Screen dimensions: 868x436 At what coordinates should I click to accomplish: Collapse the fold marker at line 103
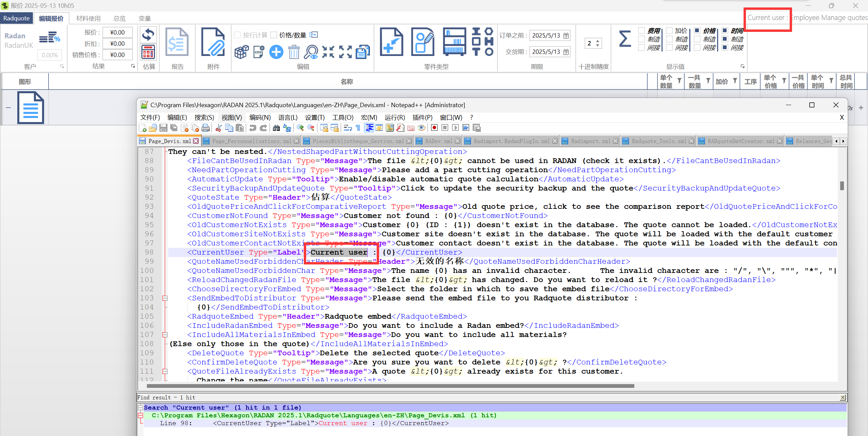pyautogui.click(x=165, y=298)
